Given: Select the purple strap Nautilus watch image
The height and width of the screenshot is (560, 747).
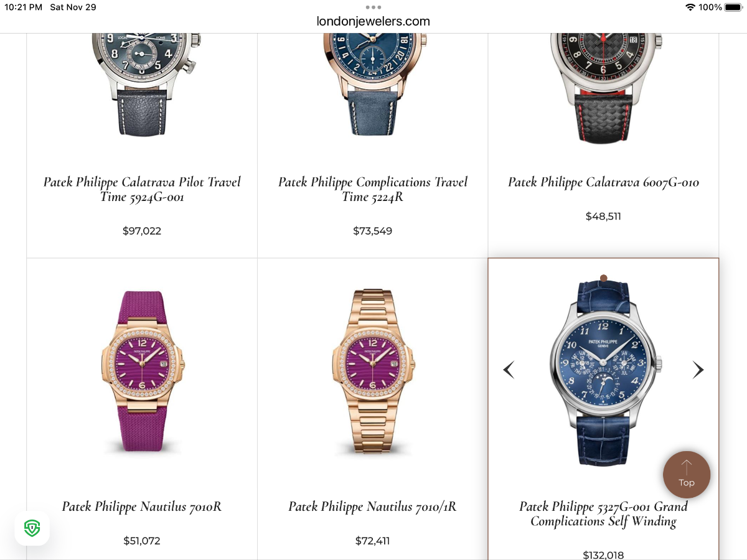Looking at the screenshot, I should 142,370.
